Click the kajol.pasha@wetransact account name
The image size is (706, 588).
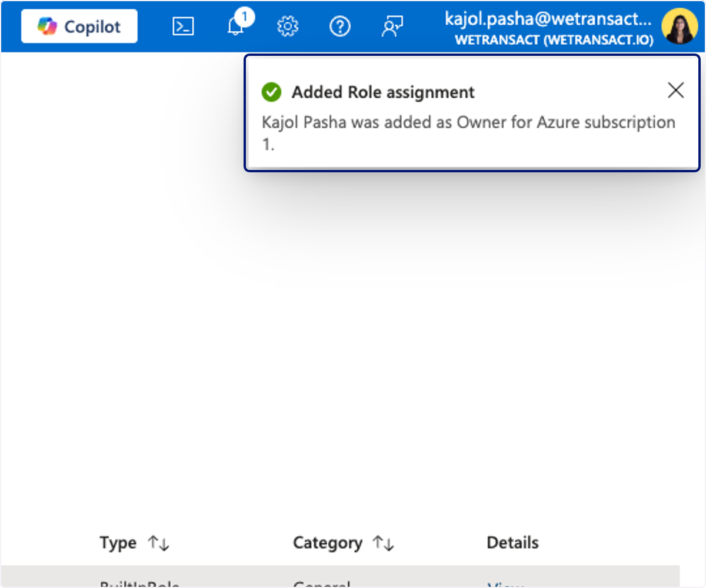(548, 19)
